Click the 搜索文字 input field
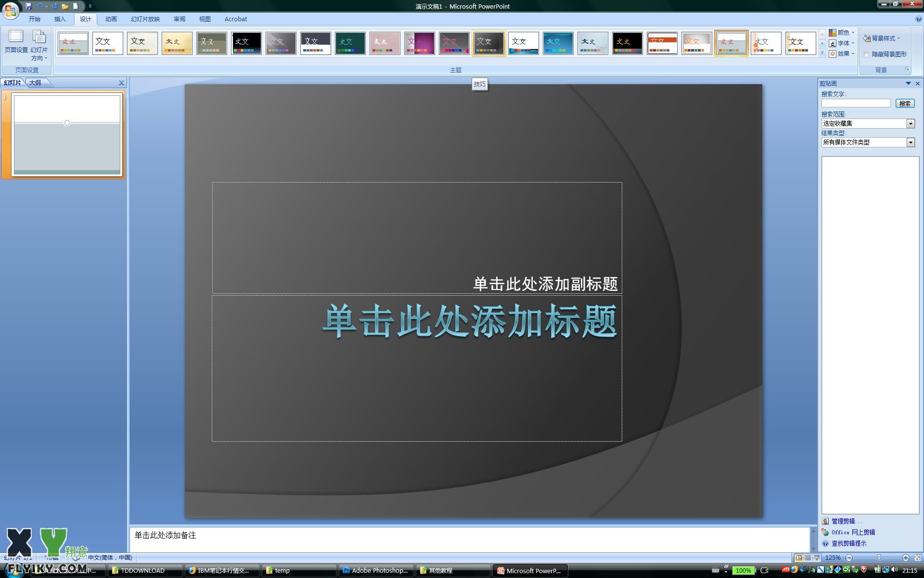924x578 pixels. coord(856,104)
